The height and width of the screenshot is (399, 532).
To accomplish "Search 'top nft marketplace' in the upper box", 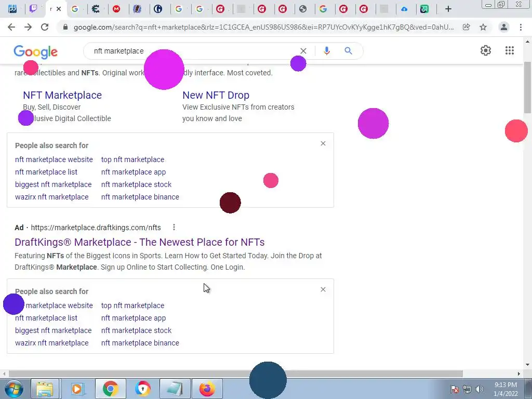I will point(132,159).
